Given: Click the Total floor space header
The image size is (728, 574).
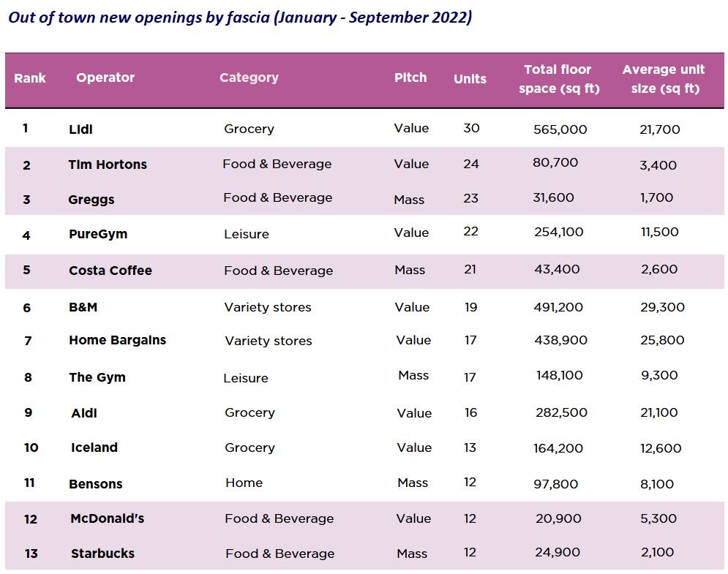Looking at the screenshot, I should pyautogui.click(x=560, y=79).
